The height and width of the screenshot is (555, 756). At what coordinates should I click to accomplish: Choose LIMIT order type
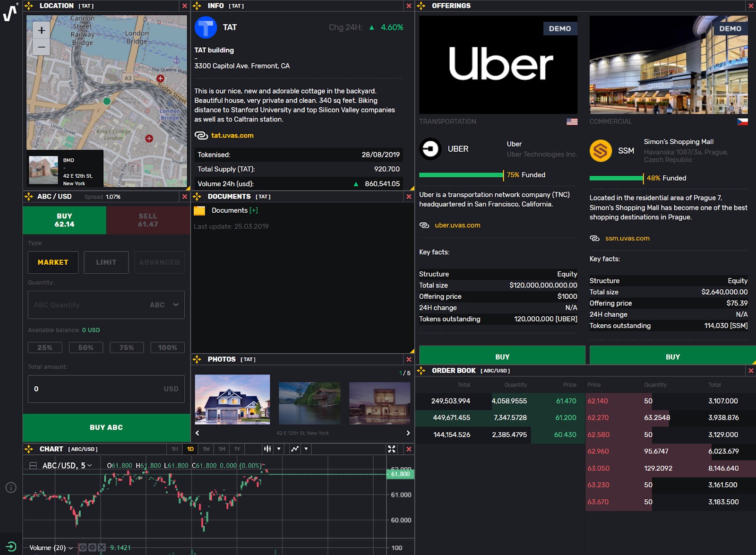point(106,262)
